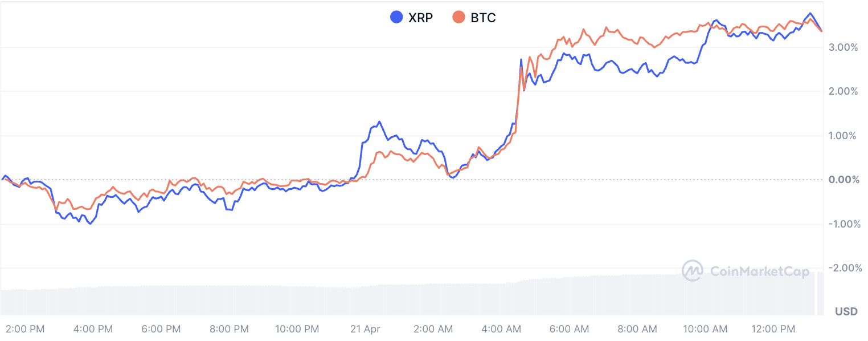
Task: Click the orange BTC legend dot
Action: pos(458,18)
